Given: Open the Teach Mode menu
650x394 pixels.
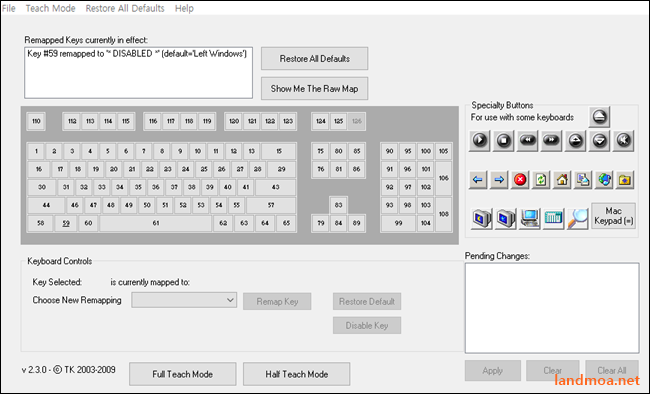Looking at the screenshot, I should point(51,8).
